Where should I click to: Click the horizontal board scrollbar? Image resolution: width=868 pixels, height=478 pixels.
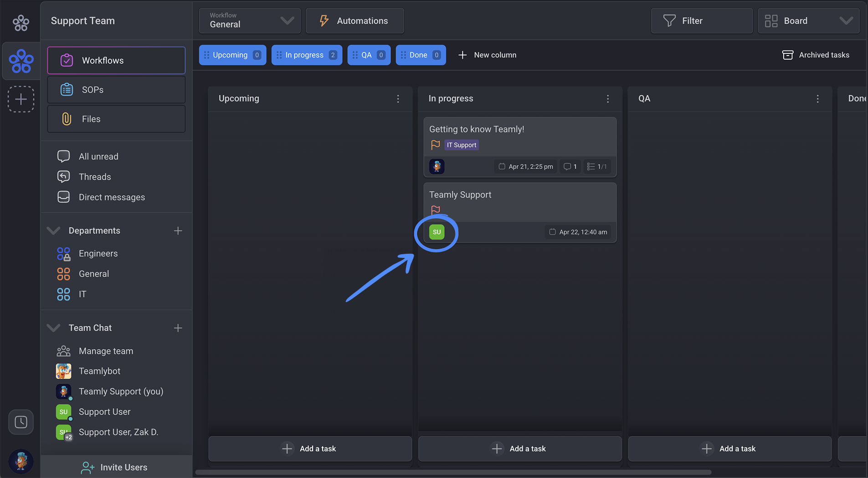coord(453,472)
